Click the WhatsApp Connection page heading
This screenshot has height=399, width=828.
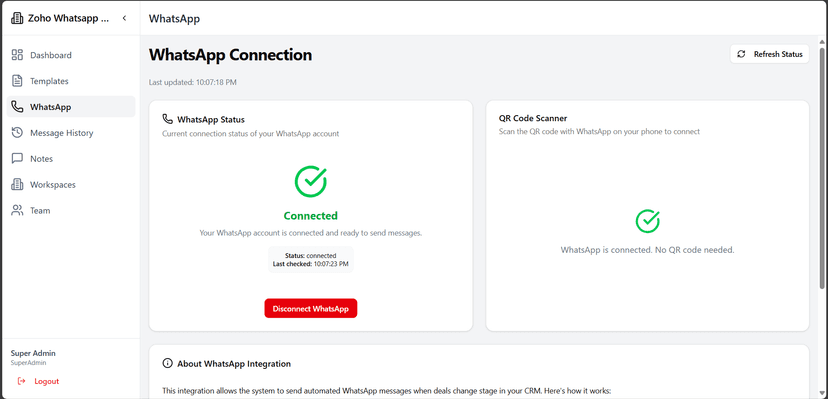pos(230,55)
